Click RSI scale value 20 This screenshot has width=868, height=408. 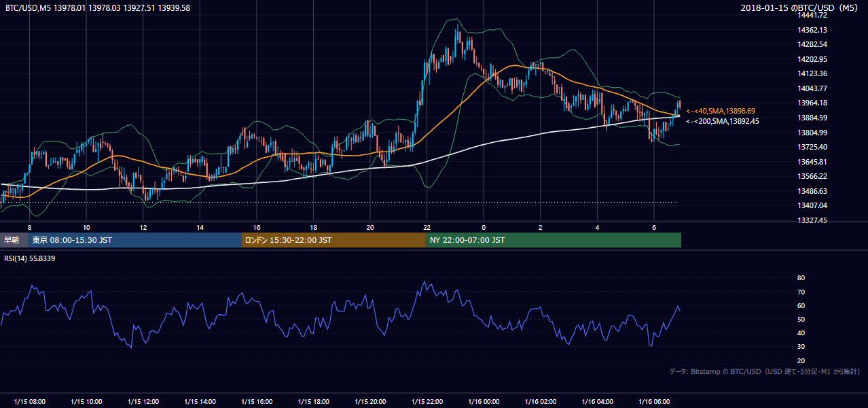point(801,360)
